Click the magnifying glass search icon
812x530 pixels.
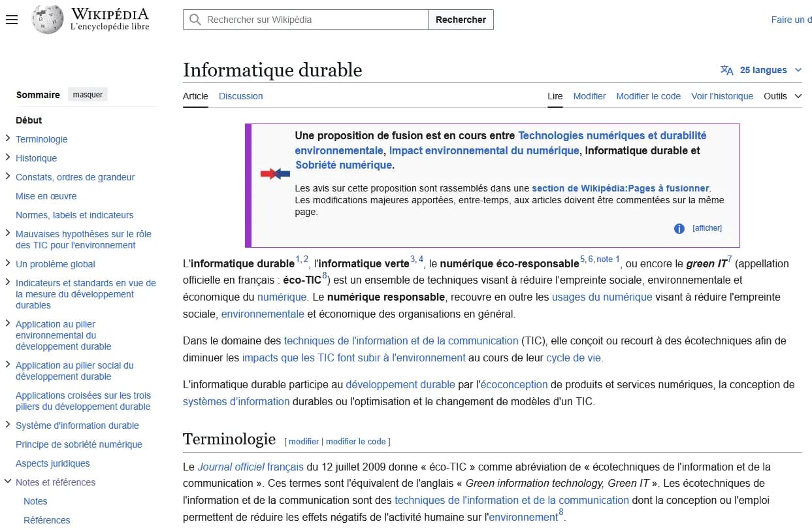[195, 20]
